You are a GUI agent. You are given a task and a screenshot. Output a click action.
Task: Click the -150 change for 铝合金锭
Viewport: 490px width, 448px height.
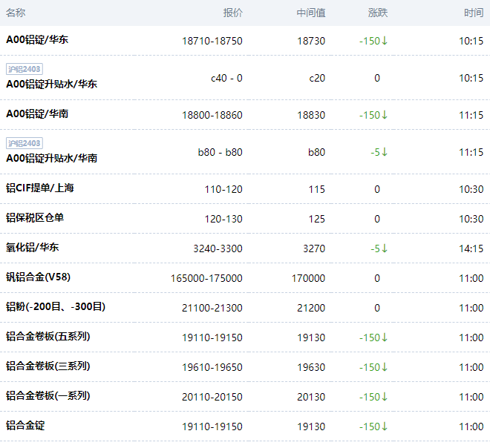coord(373,426)
